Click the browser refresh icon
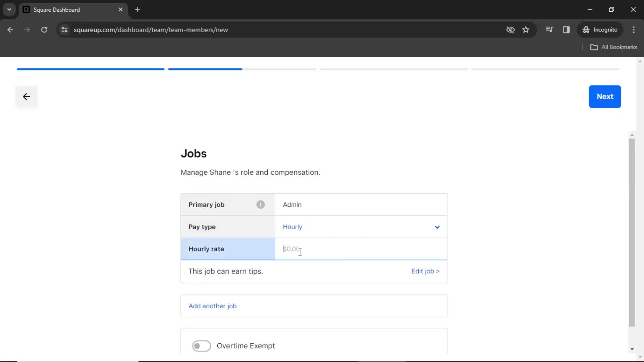 (x=44, y=29)
